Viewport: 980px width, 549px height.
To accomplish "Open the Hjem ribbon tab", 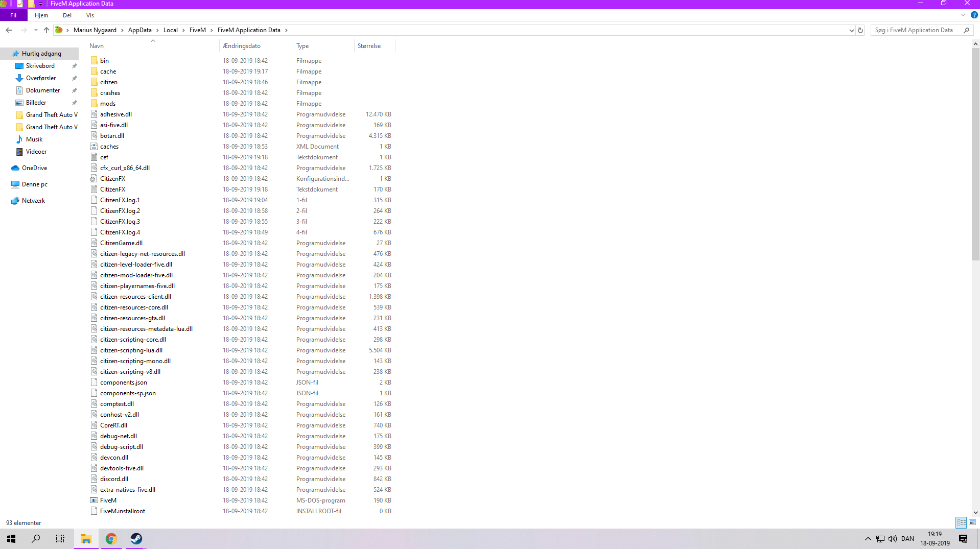I will click(41, 15).
